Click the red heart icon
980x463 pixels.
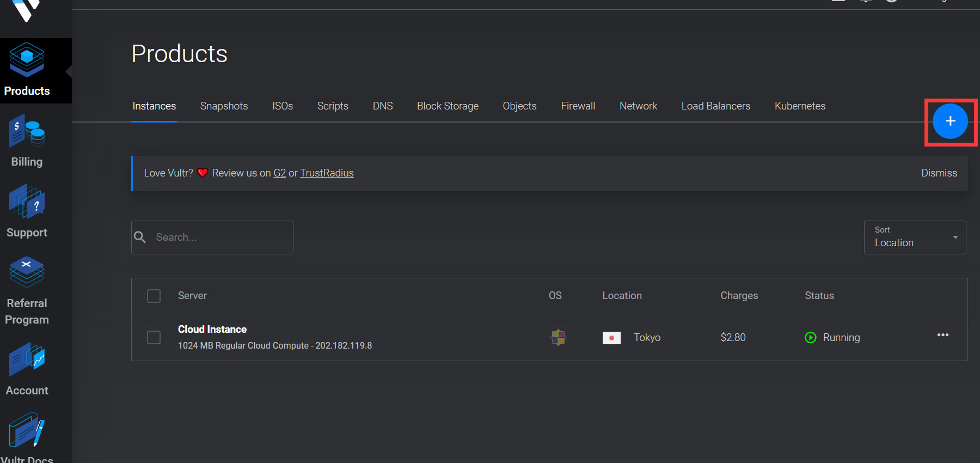[203, 173]
